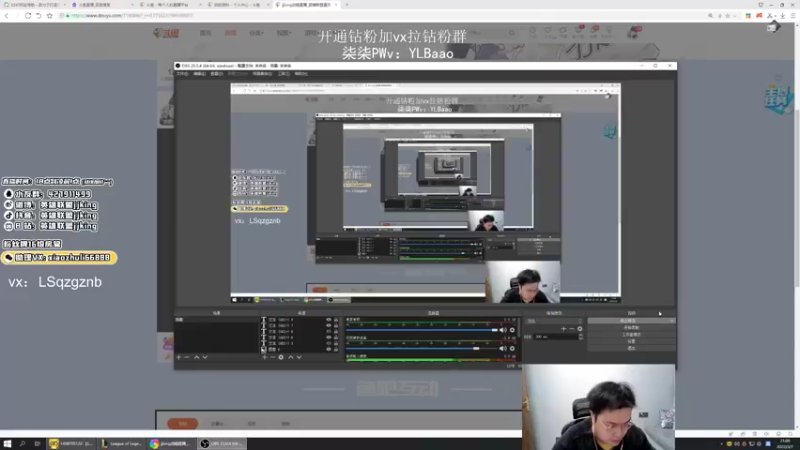The height and width of the screenshot is (450, 800).
Task: Open OBS 编辑 Edit menu
Action: pyautogui.click(x=199, y=74)
